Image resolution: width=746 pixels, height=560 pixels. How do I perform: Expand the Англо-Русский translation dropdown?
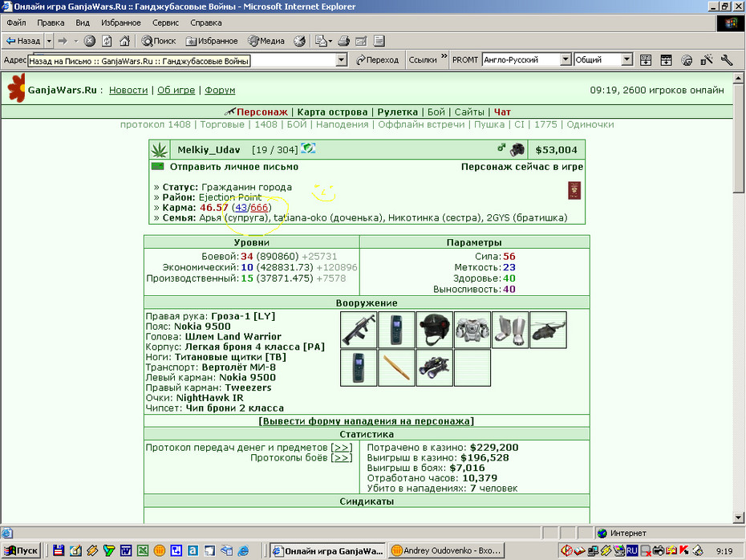pos(566,59)
